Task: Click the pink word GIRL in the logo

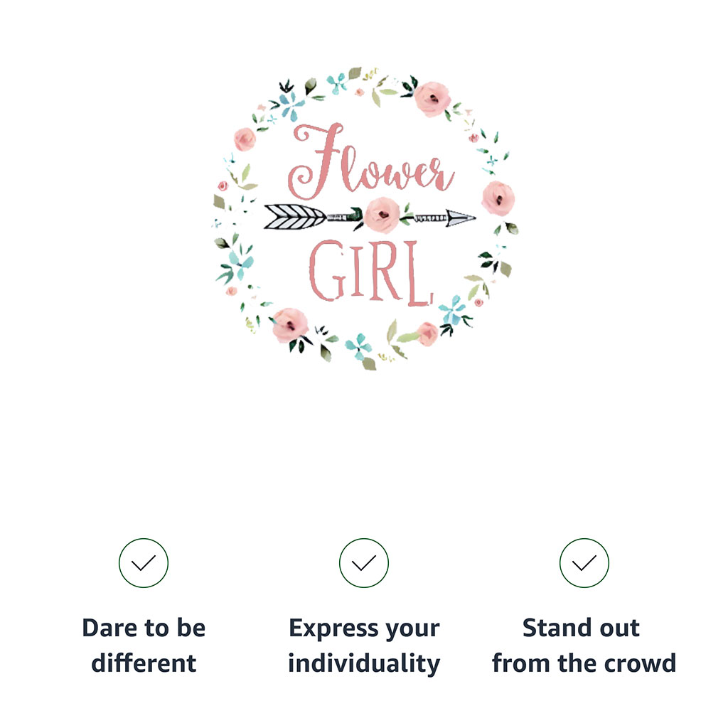Action: coord(371,272)
